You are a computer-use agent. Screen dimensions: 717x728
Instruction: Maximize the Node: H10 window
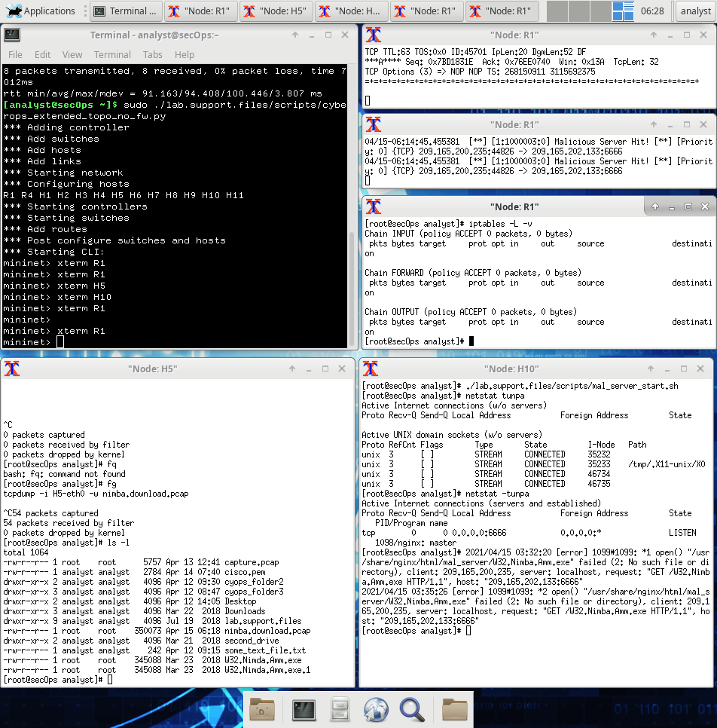click(x=684, y=369)
